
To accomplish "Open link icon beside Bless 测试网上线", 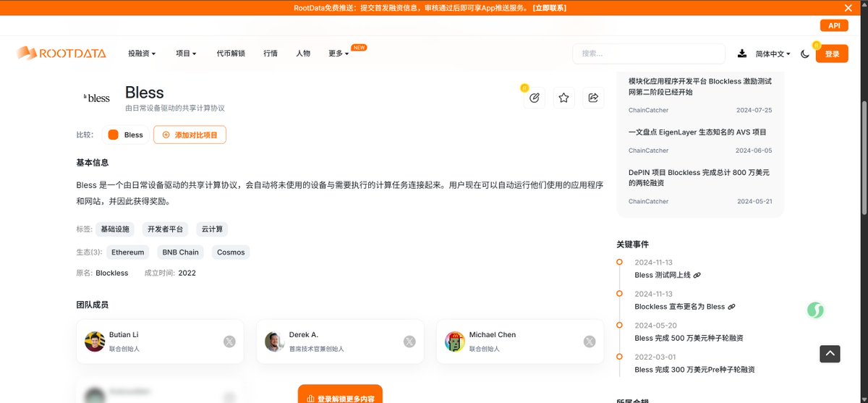I will (697, 276).
